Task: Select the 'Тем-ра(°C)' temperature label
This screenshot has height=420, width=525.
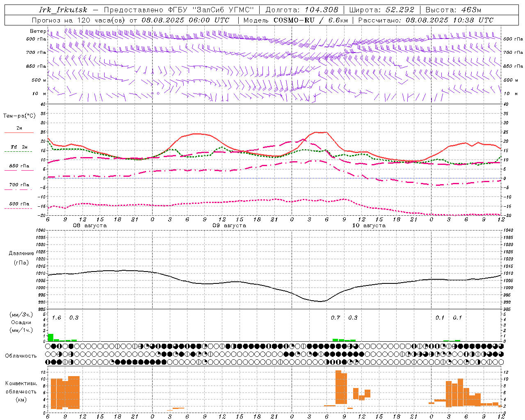Action: click(19, 116)
